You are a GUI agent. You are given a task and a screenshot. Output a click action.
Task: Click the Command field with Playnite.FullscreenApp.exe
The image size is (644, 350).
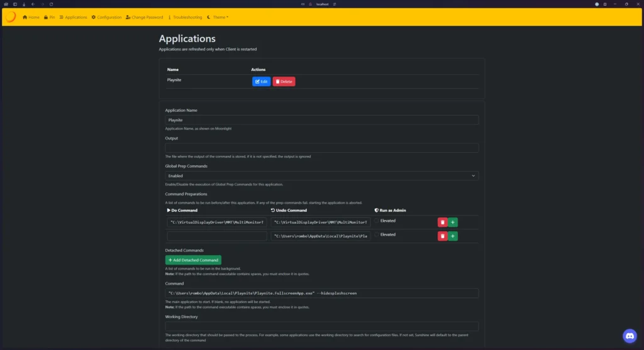coord(321,293)
